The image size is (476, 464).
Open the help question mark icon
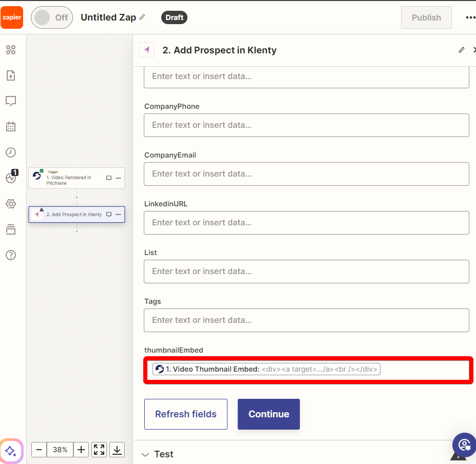click(x=11, y=255)
